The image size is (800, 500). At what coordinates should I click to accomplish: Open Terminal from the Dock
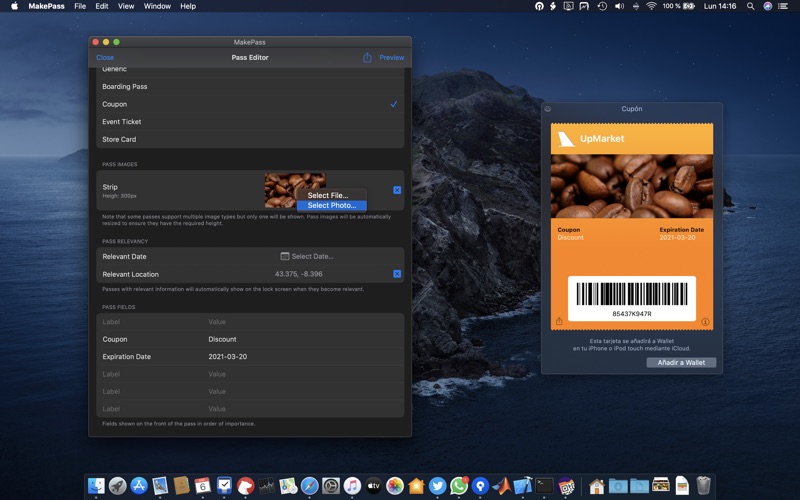click(x=544, y=486)
